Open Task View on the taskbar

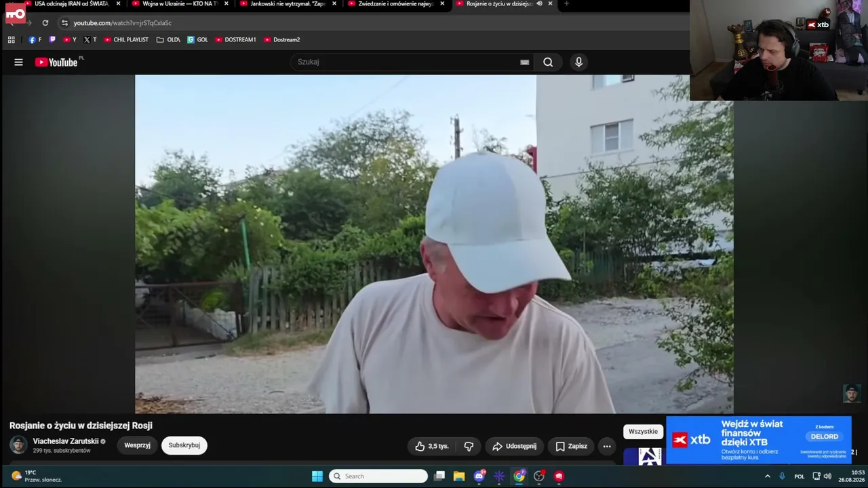tap(439, 476)
